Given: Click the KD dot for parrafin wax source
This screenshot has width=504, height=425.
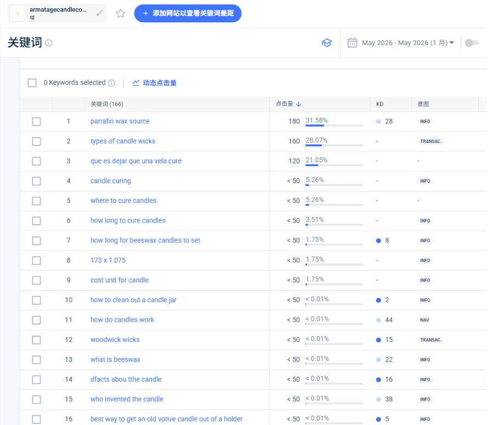Looking at the screenshot, I should click(x=379, y=122).
